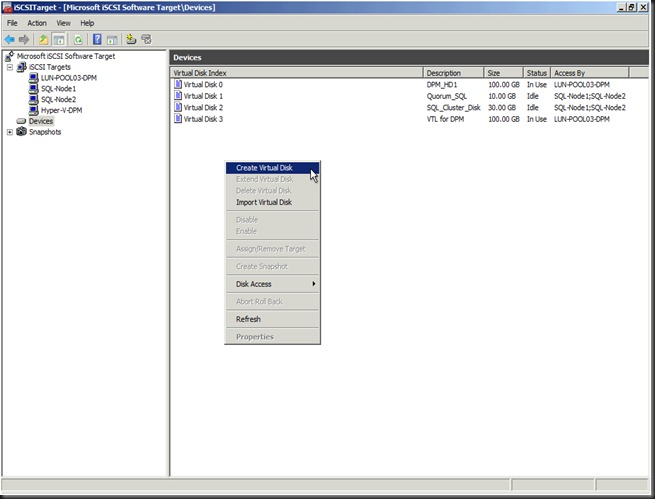Toggle the Show/Hide Console Tree icon
The height and width of the screenshot is (499, 655).
pos(61,39)
